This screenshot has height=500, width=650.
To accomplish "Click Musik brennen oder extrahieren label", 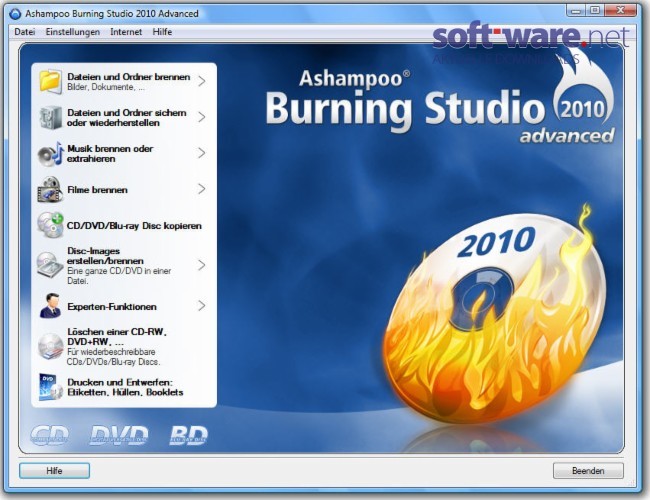I will 110,153.
